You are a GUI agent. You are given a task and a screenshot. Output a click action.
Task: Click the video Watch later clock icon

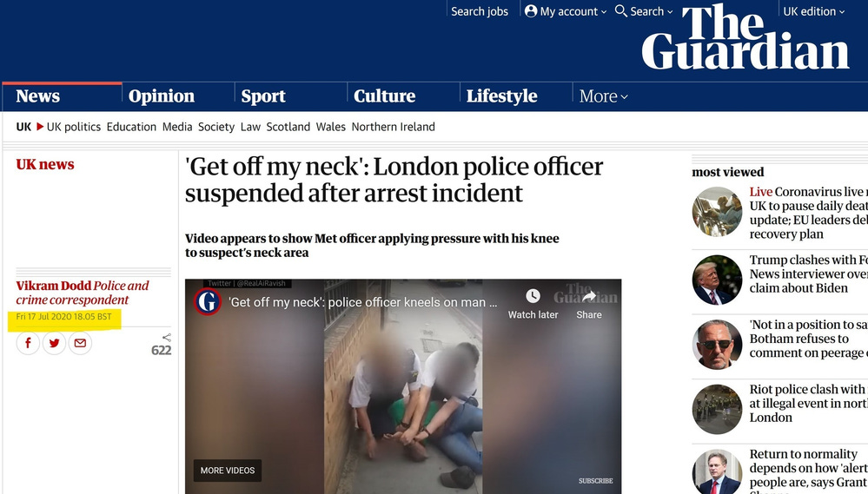click(x=533, y=296)
